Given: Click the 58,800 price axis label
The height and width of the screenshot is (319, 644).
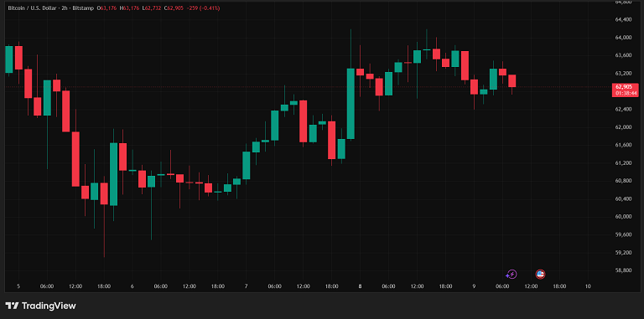Looking at the screenshot, I should (x=623, y=270).
